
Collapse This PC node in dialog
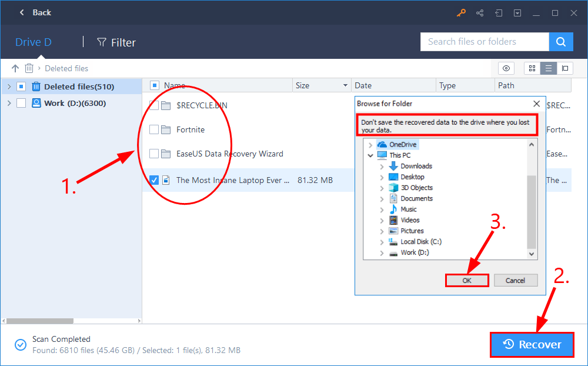370,155
